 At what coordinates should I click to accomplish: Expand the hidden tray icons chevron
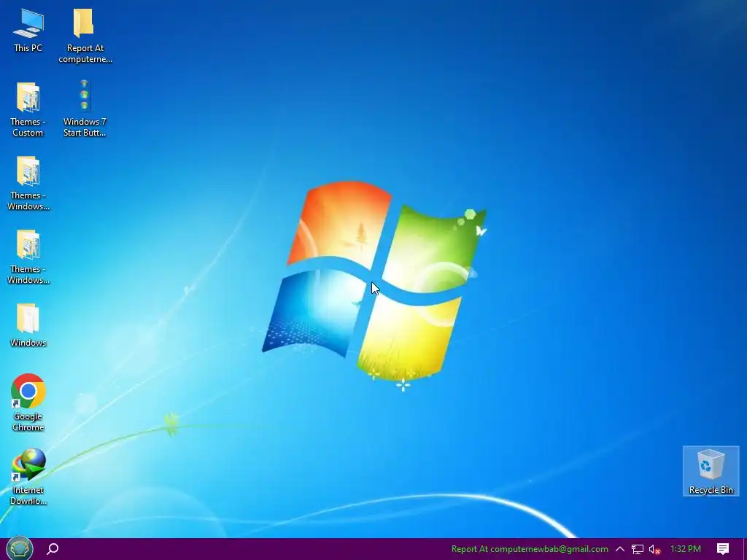pos(620,549)
